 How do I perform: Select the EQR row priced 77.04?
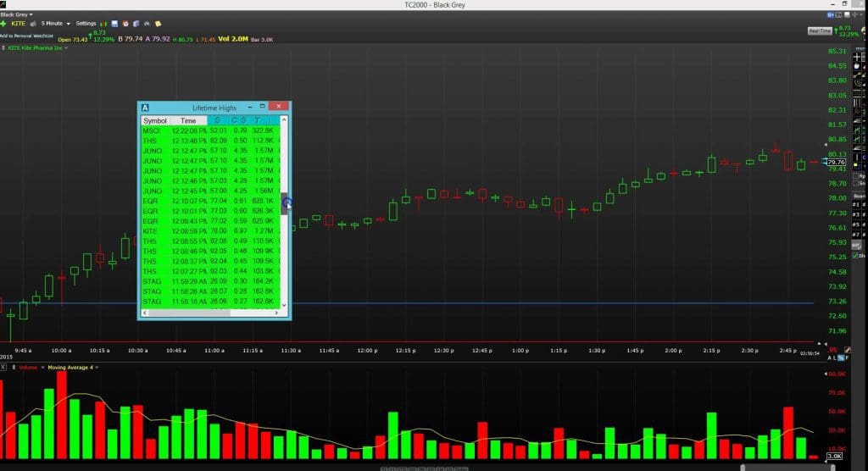pos(210,201)
